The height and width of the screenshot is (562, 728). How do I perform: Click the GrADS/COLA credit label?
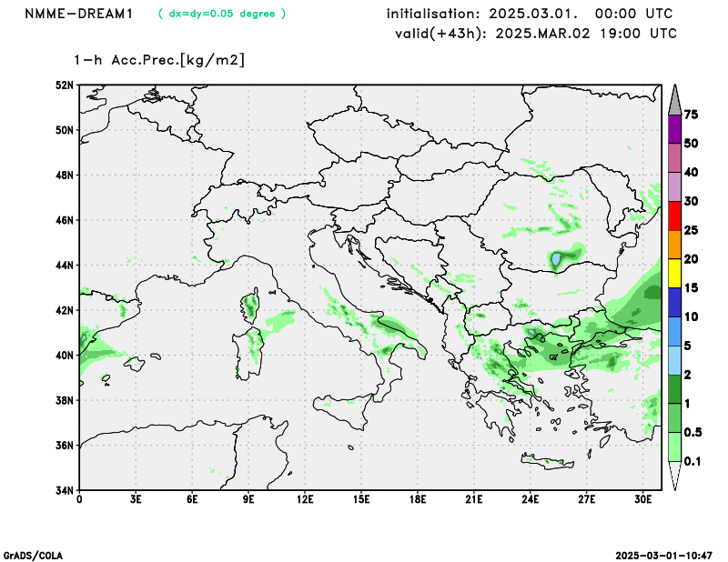(x=33, y=556)
